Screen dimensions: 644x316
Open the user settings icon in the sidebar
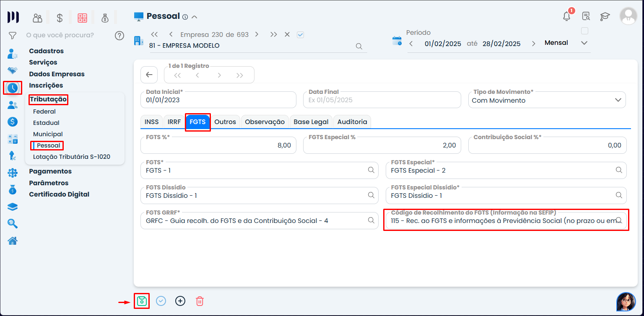coord(13,54)
